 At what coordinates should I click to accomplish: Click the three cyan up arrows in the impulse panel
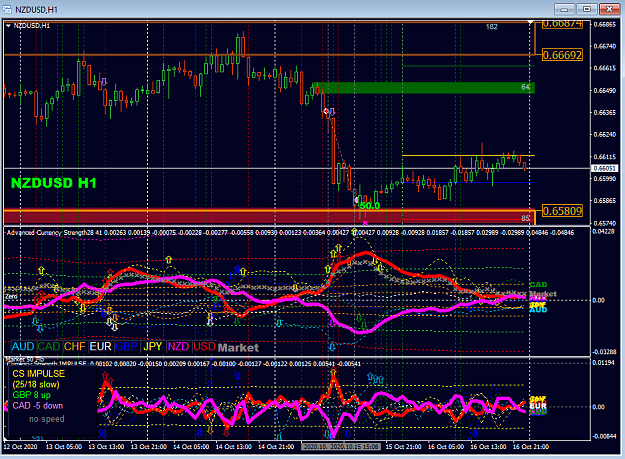tap(375, 378)
